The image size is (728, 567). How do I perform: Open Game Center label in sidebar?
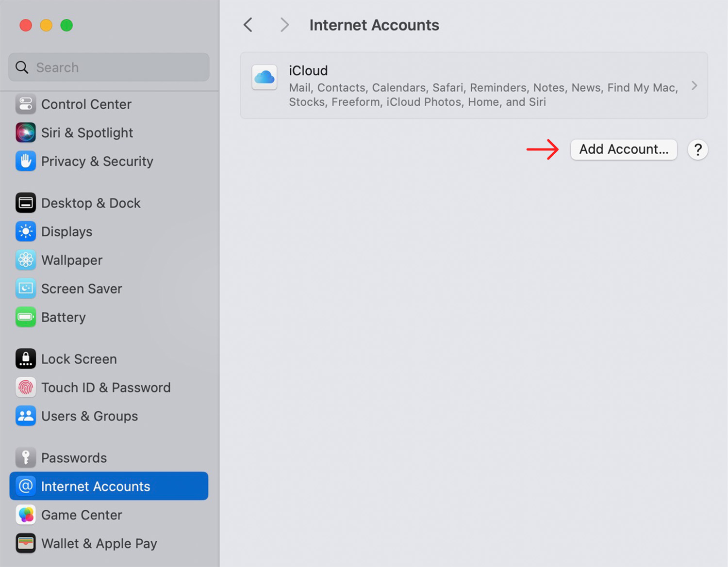click(82, 515)
